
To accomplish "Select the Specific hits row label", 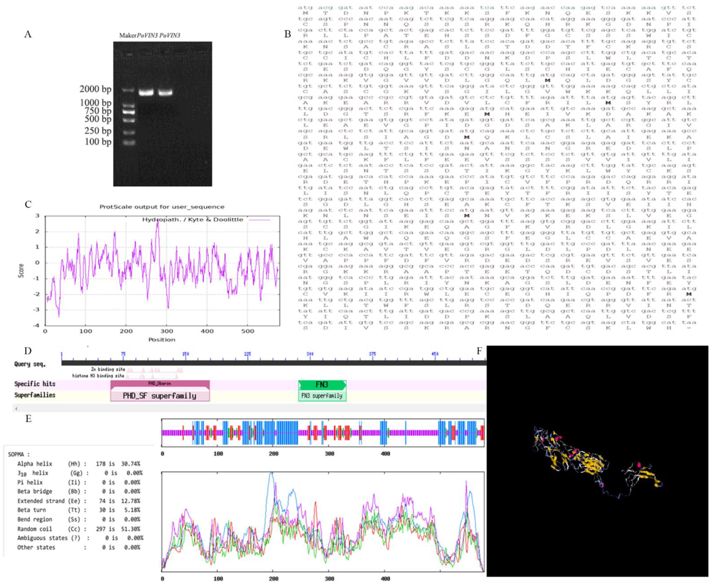I will (34, 384).
